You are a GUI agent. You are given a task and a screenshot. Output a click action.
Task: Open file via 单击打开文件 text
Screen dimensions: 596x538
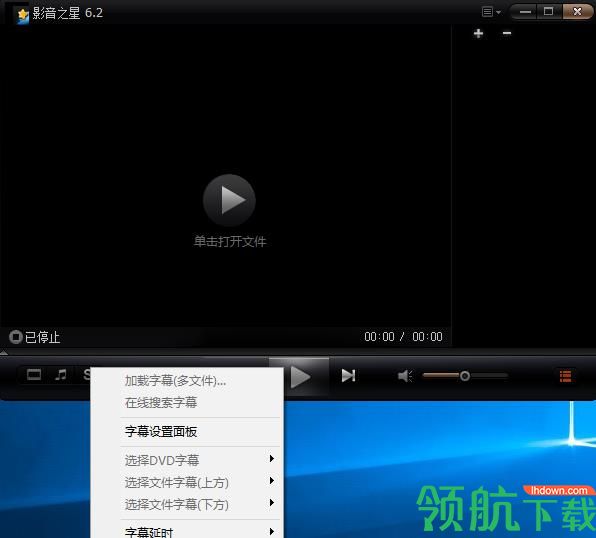tap(230, 241)
